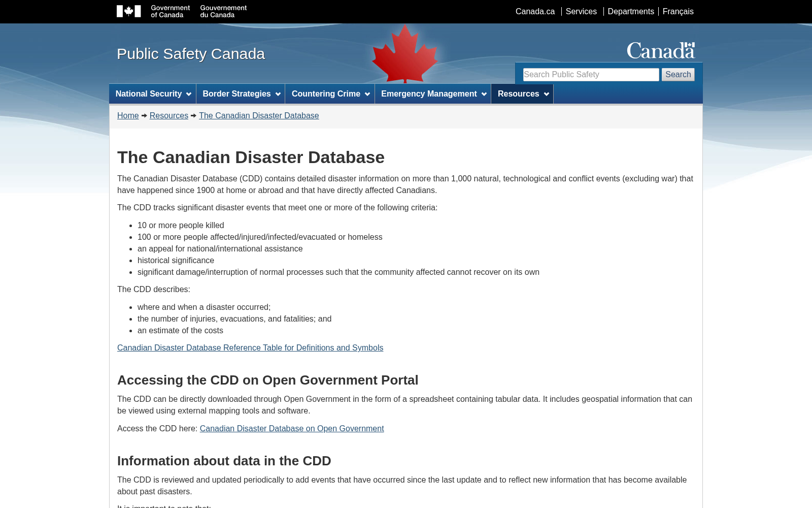
Task: Open the National Security menu
Action: click(153, 94)
